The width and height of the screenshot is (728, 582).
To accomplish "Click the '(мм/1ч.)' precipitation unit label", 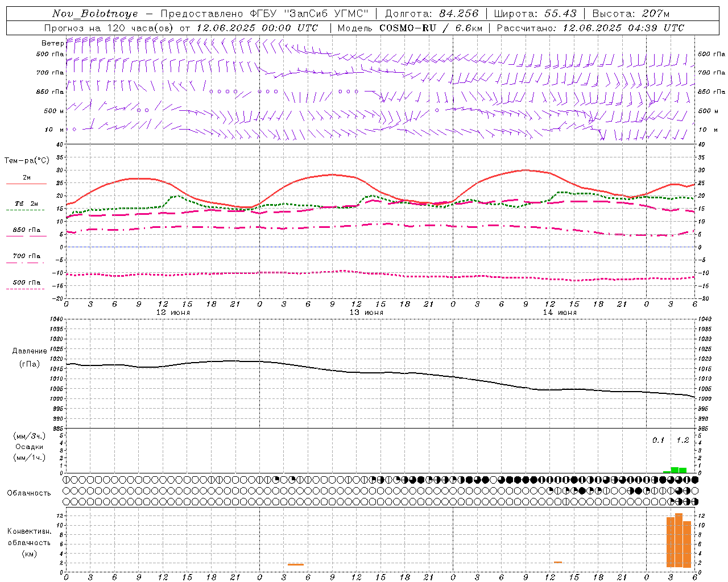I will [30, 458].
